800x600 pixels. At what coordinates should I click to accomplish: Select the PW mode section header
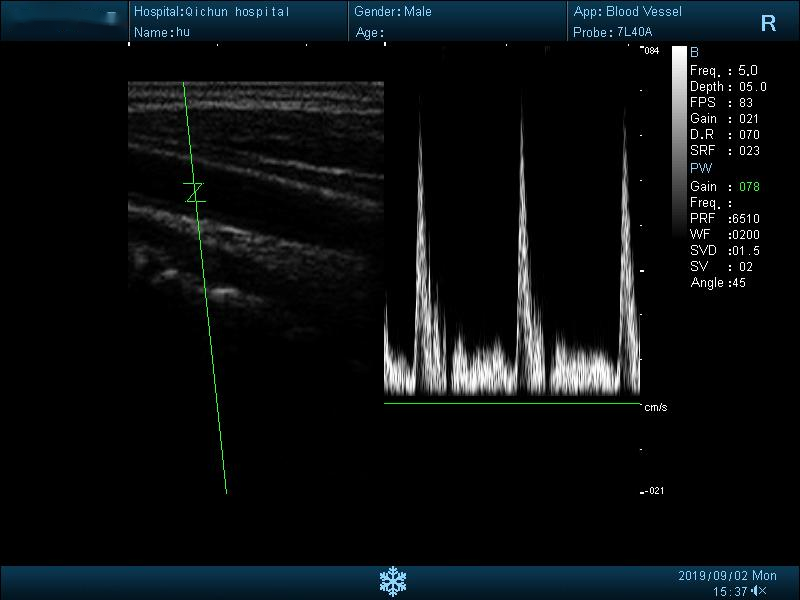coord(701,168)
